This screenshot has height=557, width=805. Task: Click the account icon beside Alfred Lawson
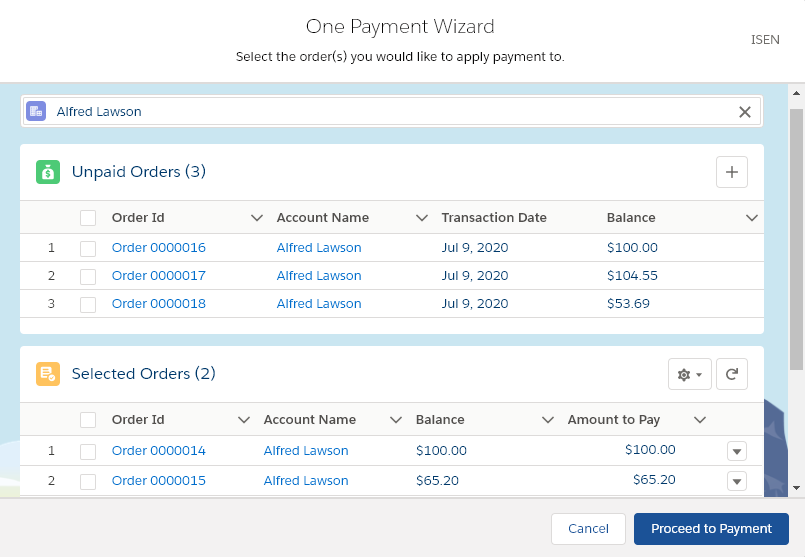pos(36,112)
